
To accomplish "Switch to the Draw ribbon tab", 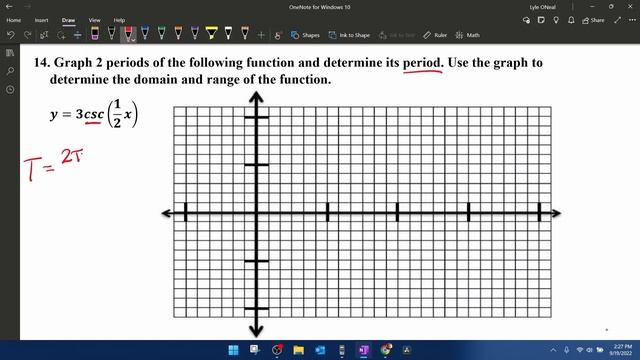I will coord(68,20).
